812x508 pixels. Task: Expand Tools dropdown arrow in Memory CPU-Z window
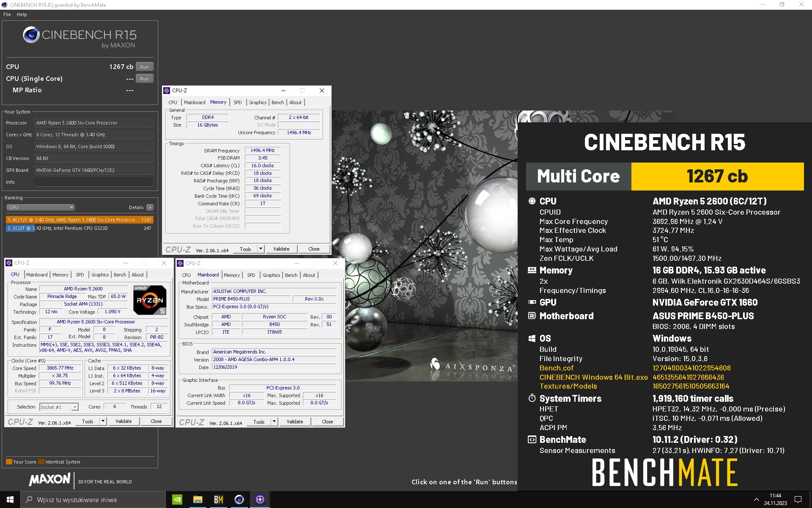pos(261,249)
